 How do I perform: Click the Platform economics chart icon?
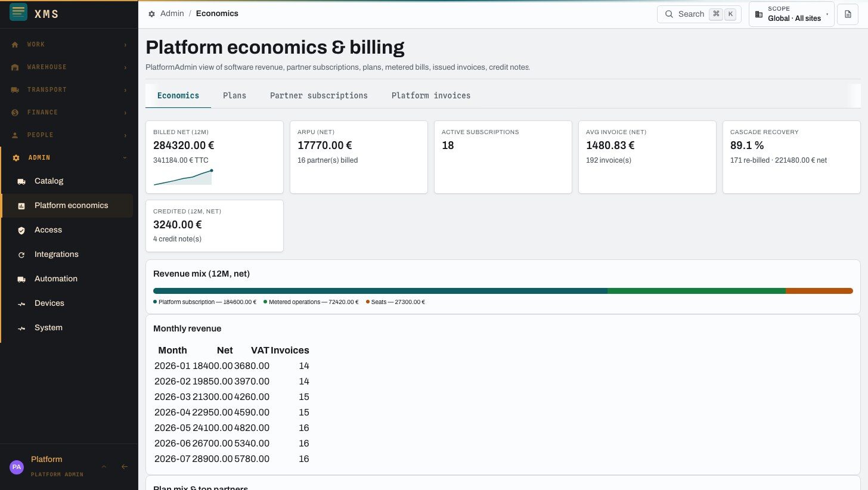[21, 206]
